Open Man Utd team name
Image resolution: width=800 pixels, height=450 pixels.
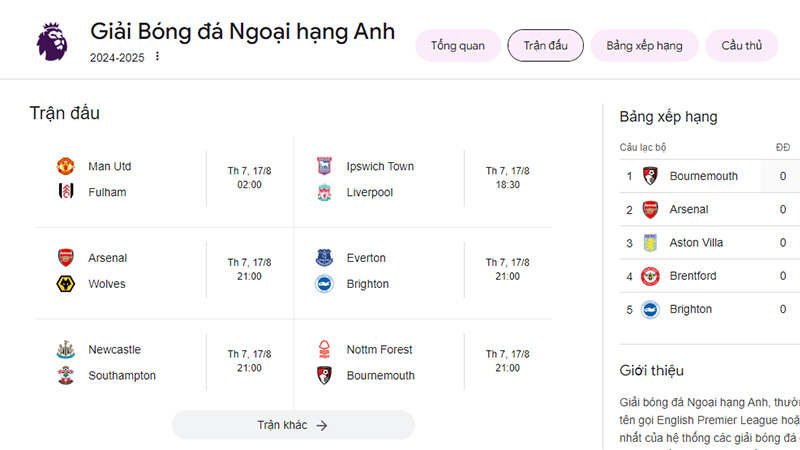point(110,166)
